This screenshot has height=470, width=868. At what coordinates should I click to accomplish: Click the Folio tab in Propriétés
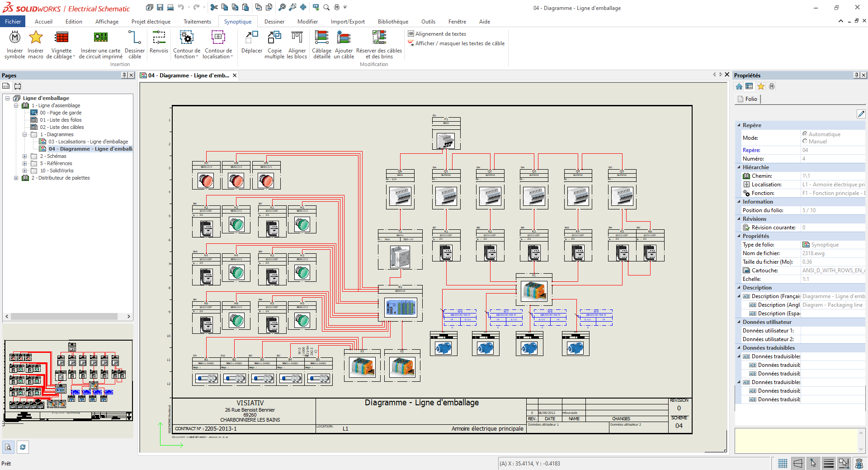tap(747, 99)
